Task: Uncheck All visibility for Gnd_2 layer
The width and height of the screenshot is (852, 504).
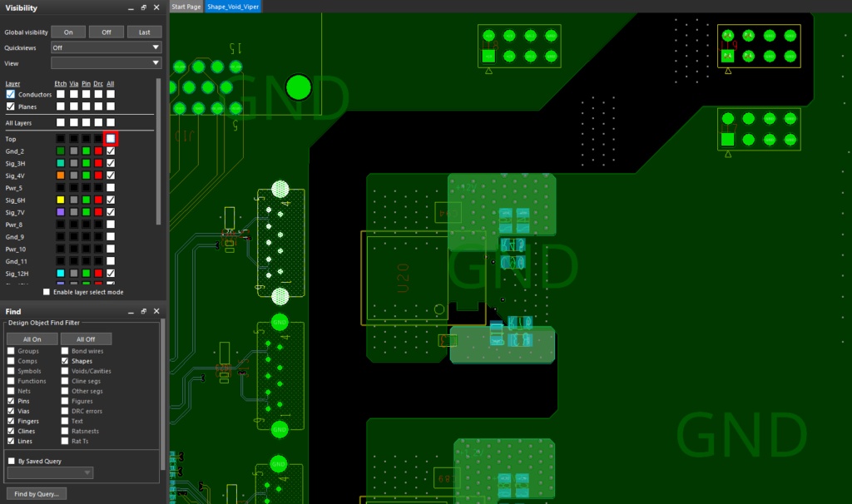Action: (x=111, y=151)
